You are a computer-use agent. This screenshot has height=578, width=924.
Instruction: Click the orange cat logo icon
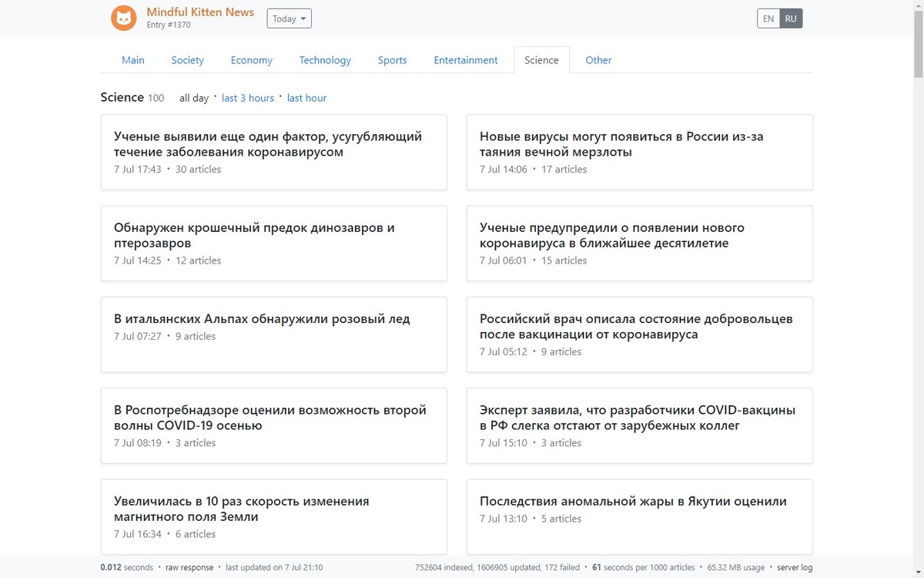tap(124, 18)
